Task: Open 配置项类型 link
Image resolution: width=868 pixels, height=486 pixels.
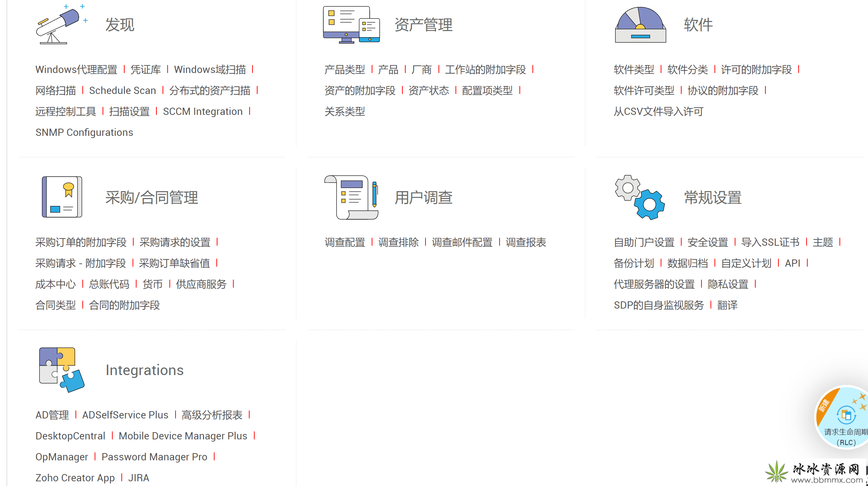Action: [x=487, y=90]
